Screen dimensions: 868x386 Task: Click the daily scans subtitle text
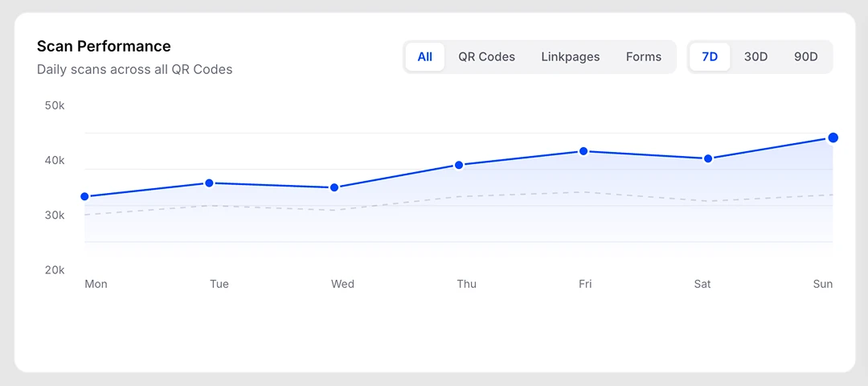coord(134,70)
